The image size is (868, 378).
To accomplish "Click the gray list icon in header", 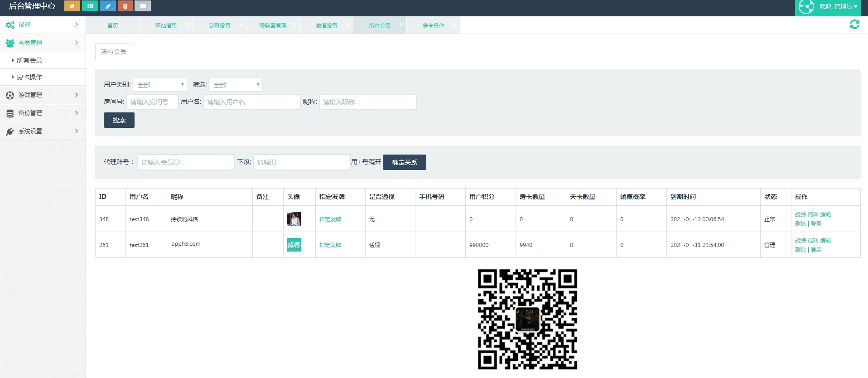I will tap(143, 6).
